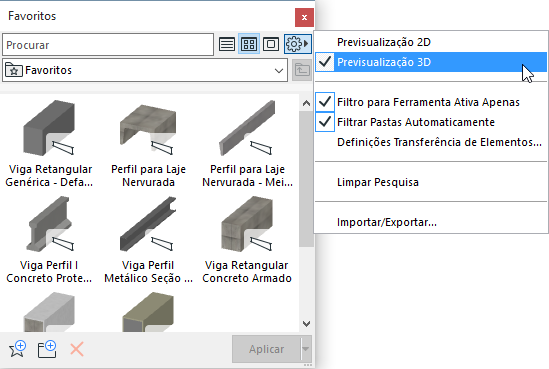Viewport: 549px width, 369px height.
Task: Open Importar/Exportar menu entry
Action: (x=431, y=222)
